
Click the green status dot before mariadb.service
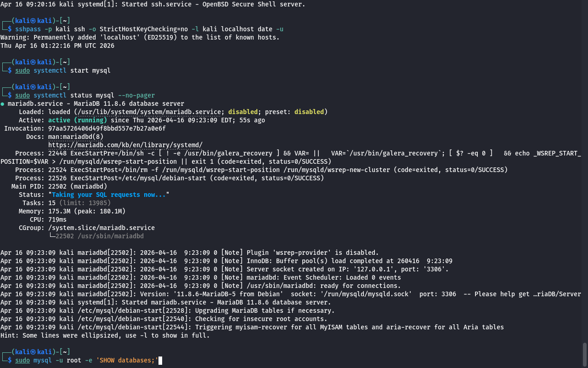pos(2,104)
